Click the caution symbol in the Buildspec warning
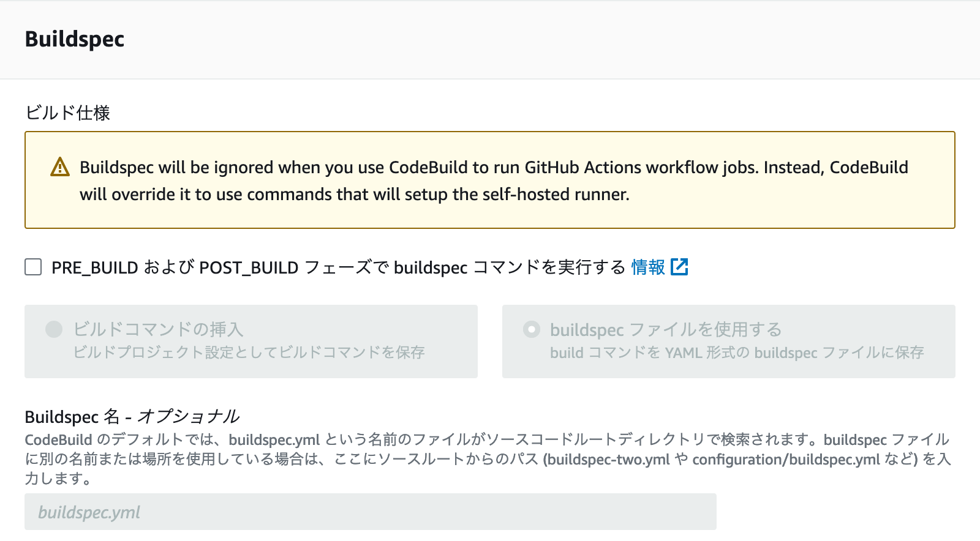 (59, 166)
